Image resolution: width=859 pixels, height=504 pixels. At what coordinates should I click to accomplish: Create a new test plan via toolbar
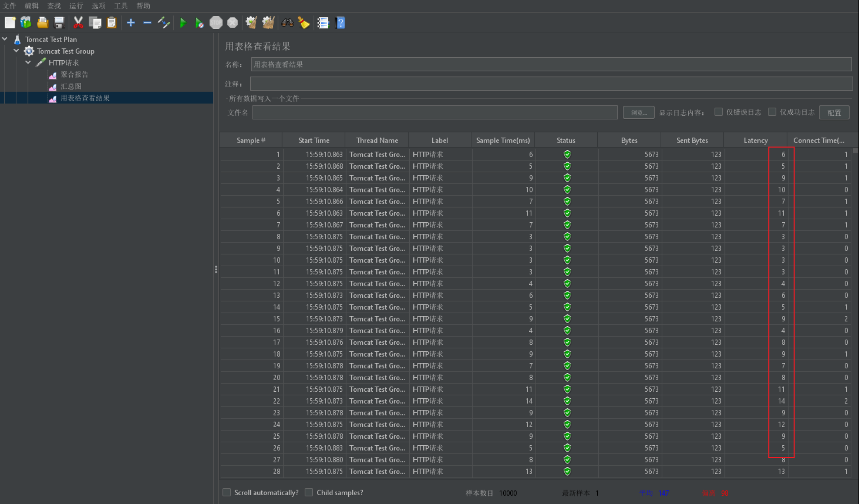coord(10,23)
